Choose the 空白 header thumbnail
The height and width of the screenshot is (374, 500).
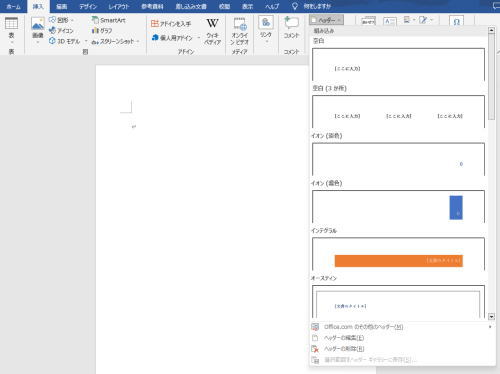(x=398, y=64)
